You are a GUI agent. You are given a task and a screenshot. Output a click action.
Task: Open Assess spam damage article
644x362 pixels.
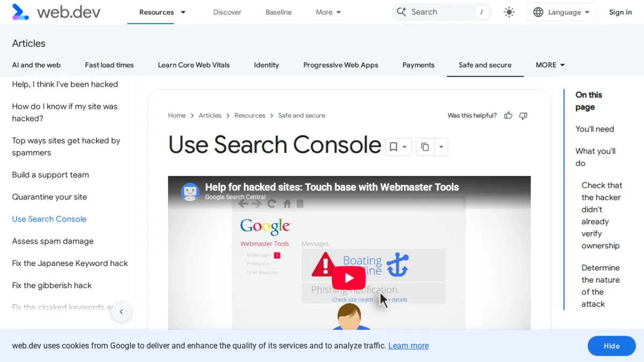[x=53, y=241]
